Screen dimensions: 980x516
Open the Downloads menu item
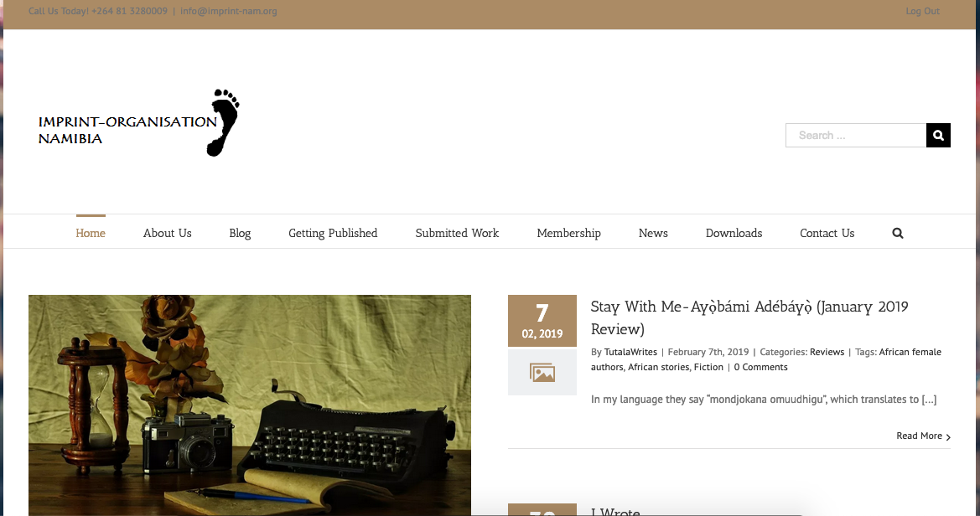pos(734,233)
